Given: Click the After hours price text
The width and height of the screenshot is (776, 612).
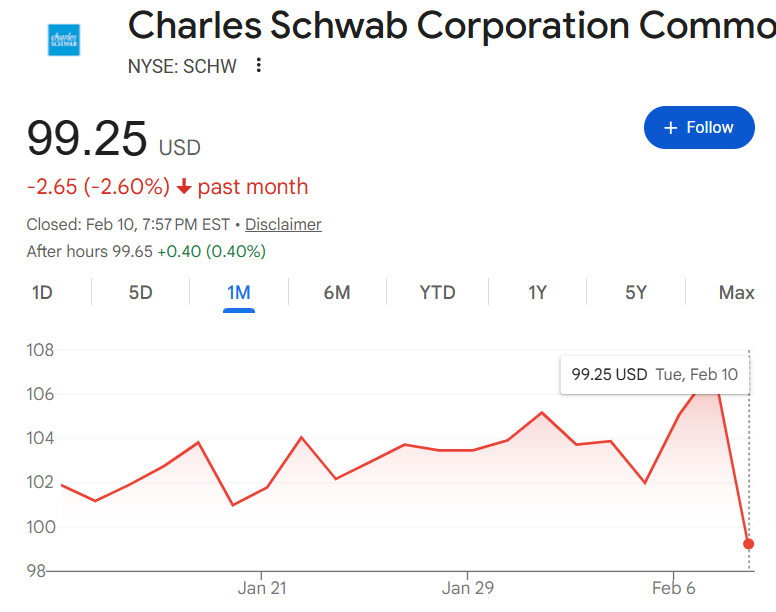Looking at the screenshot, I should coord(146,251).
